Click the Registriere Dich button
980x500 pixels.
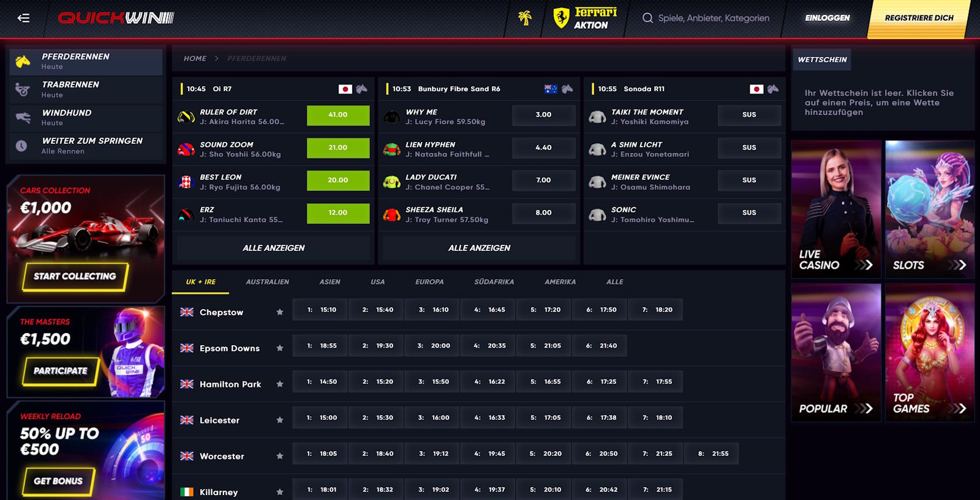pyautogui.click(x=919, y=18)
